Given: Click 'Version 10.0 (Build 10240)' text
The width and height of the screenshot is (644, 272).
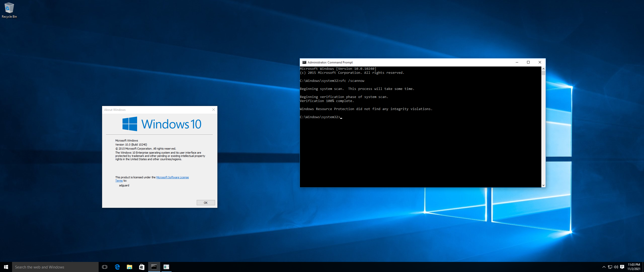Looking at the screenshot, I should 131,145.
